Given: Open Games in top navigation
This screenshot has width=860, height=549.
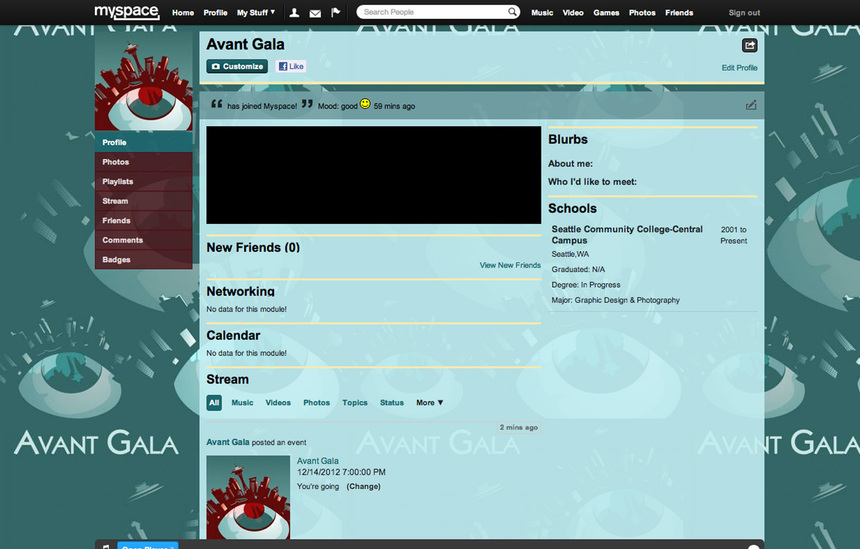Looking at the screenshot, I should [606, 13].
